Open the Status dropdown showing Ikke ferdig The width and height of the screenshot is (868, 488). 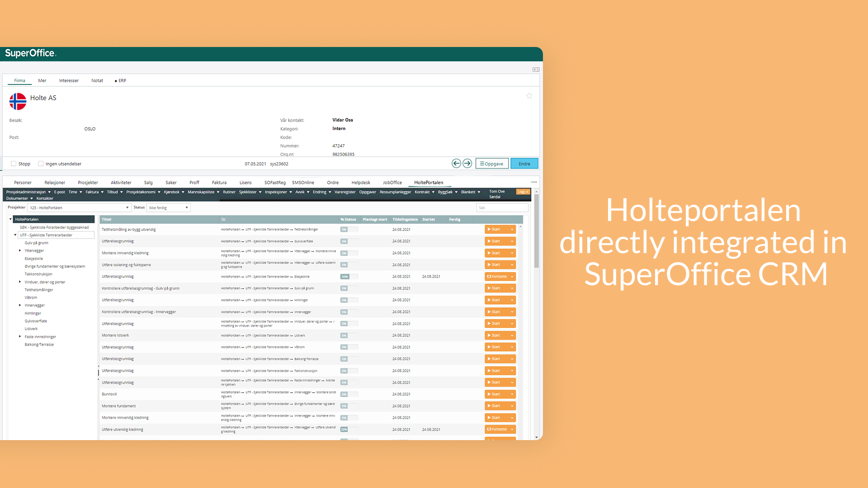168,208
